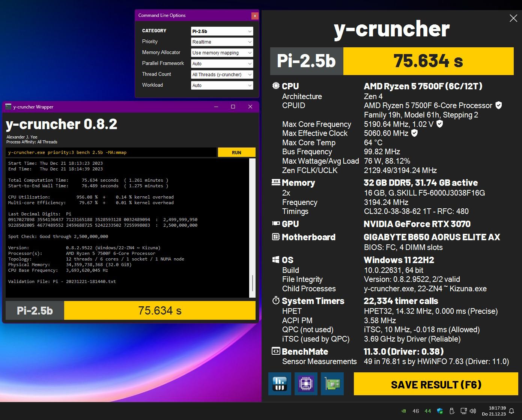Click the GPU section icon
This screenshot has height=420, width=522.
click(276, 223)
